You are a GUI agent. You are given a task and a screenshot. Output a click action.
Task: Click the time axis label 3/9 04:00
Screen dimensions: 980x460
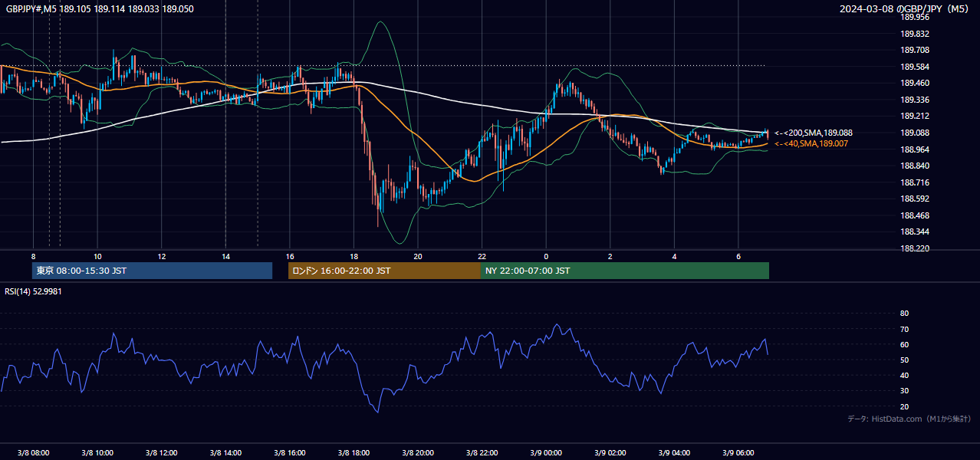pos(675,452)
